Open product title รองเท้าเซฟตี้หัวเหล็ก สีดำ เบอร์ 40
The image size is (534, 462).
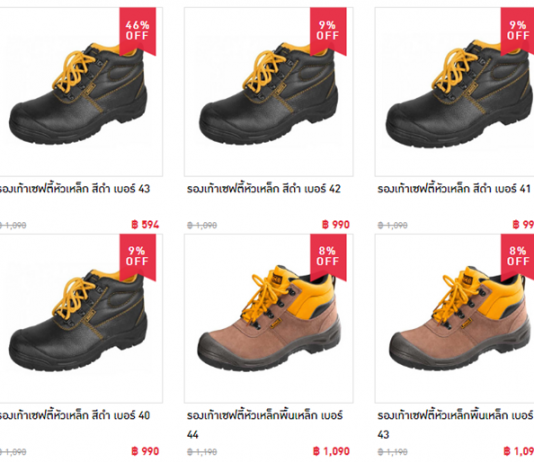(75, 415)
